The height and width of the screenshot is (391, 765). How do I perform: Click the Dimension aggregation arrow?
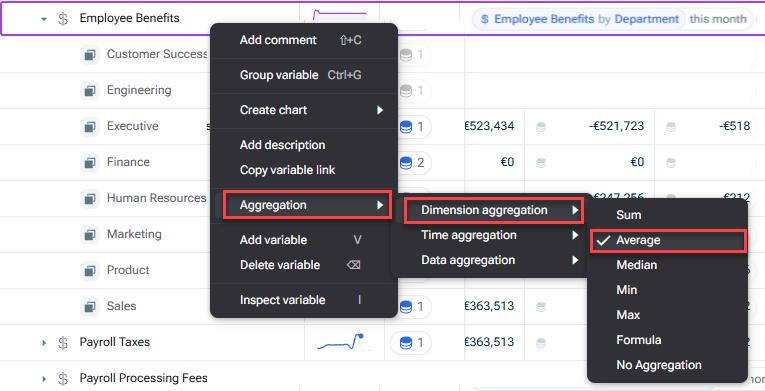coord(575,210)
